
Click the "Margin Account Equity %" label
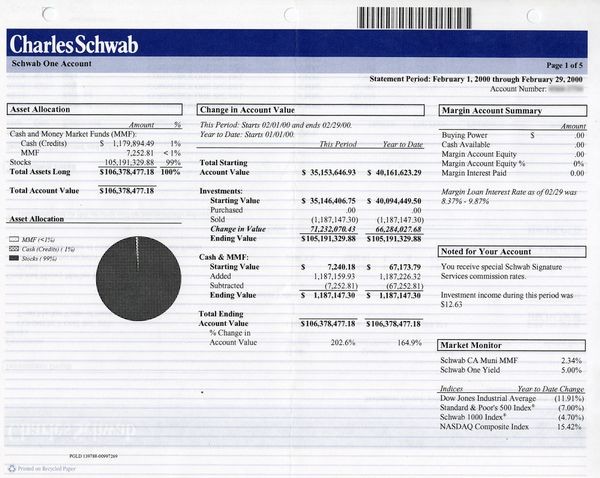pos(483,163)
